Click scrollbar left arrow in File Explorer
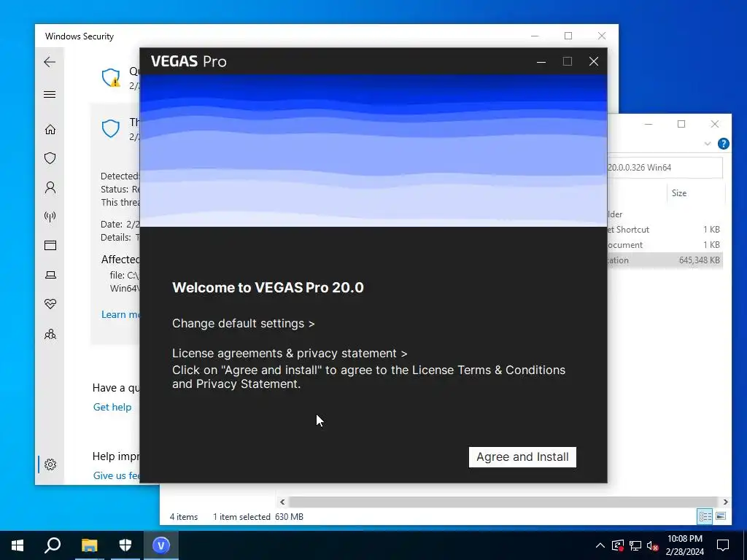Viewport: 747px width, 560px height. click(x=282, y=502)
